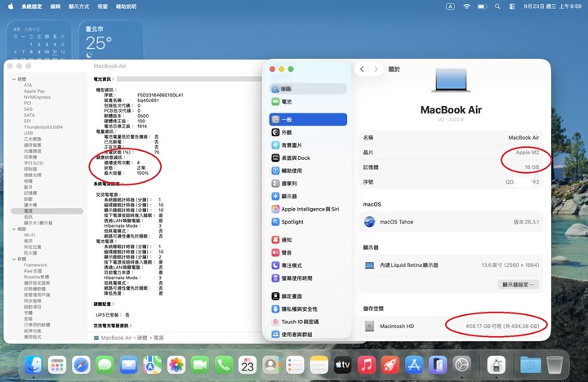Image resolution: width=588 pixels, height=382 pixels.
Task: Open 通知 settings in the sidebar
Action: pos(308,239)
